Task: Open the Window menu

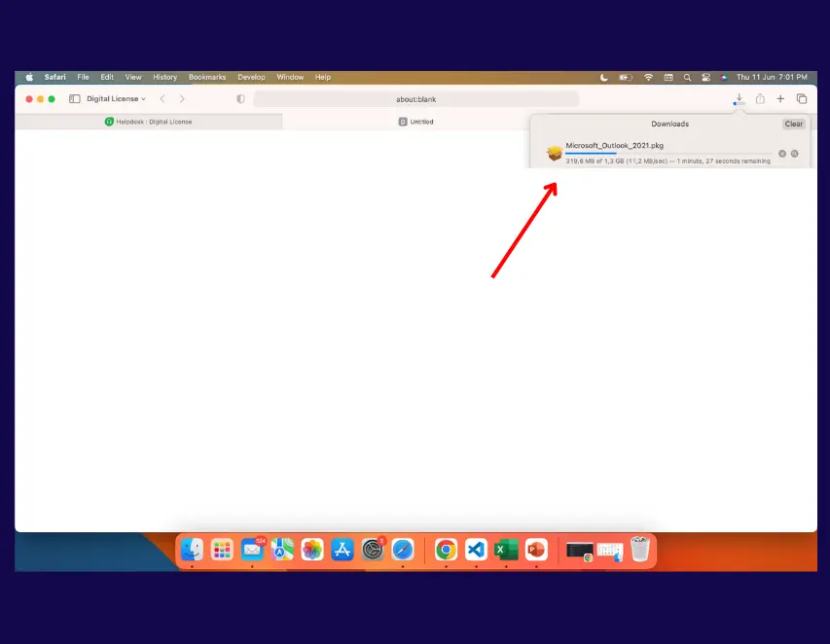Action: pos(290,77)
